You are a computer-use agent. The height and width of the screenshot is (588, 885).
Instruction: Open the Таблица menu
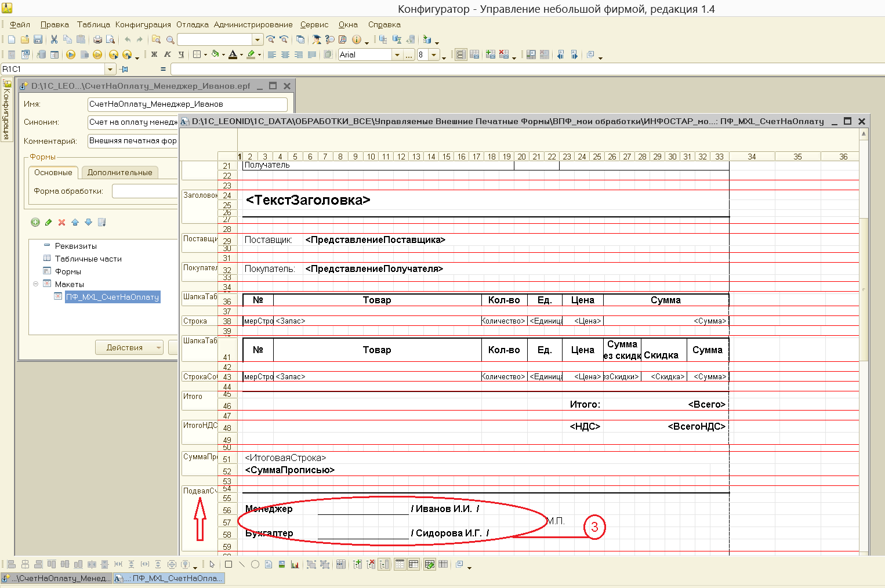(x=93, y=24)
